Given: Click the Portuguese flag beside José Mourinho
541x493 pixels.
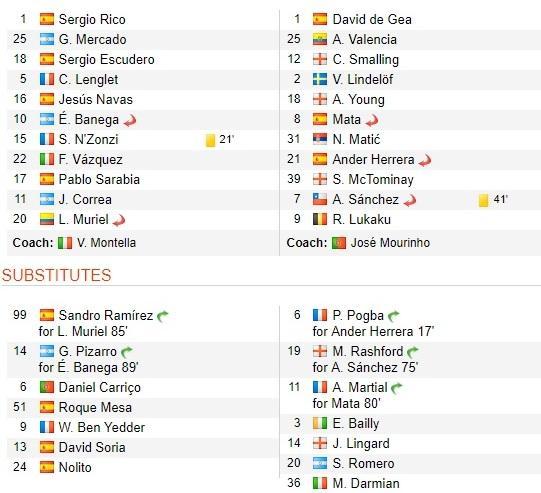Looking at the screenshot, I should (339, 243).
